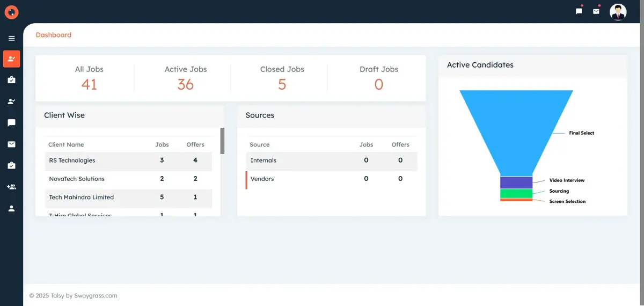Open the Closed Jobs count card
644x306 pixels.
coord(282,78)
